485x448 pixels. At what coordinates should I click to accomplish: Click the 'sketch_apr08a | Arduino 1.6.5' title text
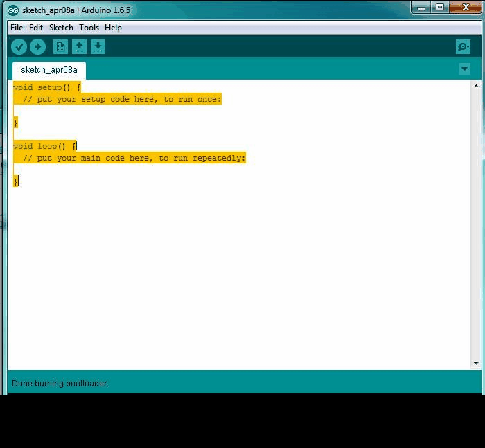point(76,10)
